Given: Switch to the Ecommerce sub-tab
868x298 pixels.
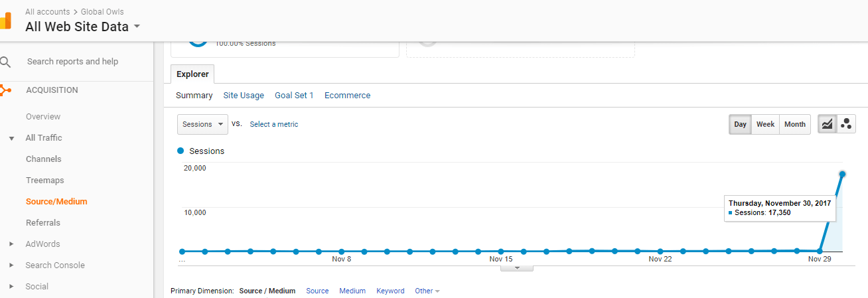Looking at the screenshot, I should point(347,96).
